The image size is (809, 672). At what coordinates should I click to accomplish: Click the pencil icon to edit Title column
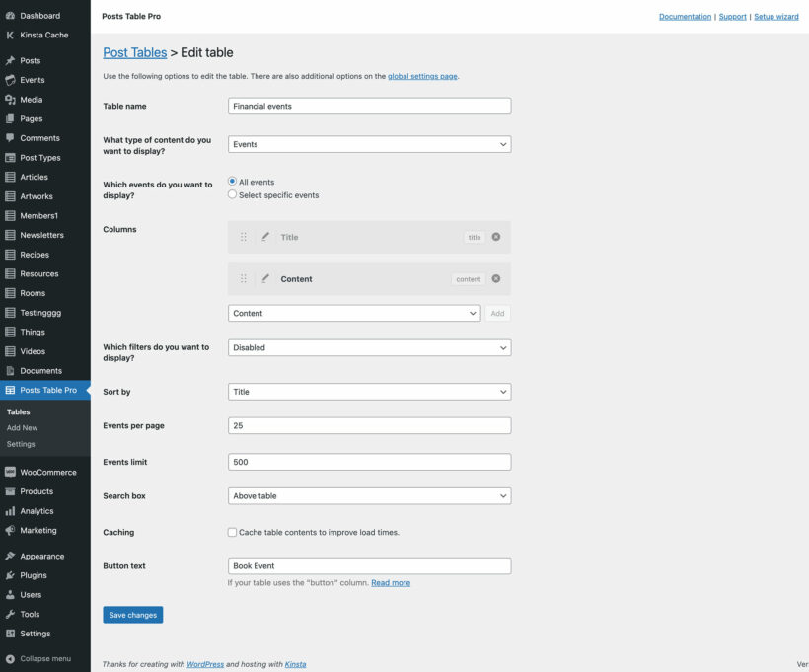(x=264, y=237)
